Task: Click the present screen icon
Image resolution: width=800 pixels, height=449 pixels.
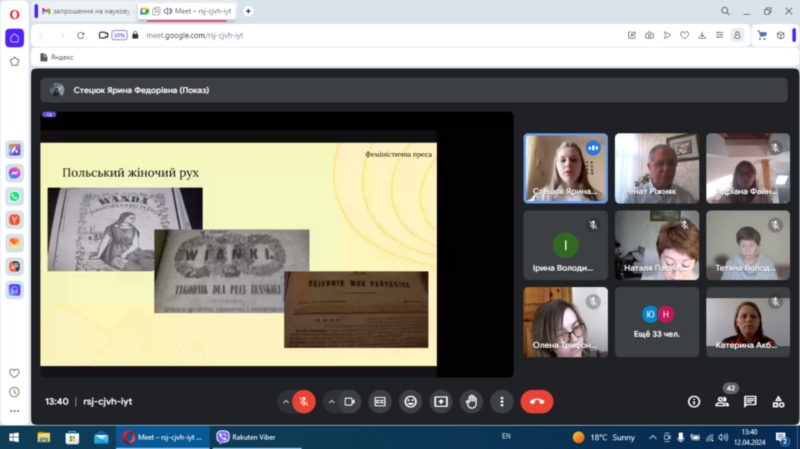Action: tap(440, 401)
